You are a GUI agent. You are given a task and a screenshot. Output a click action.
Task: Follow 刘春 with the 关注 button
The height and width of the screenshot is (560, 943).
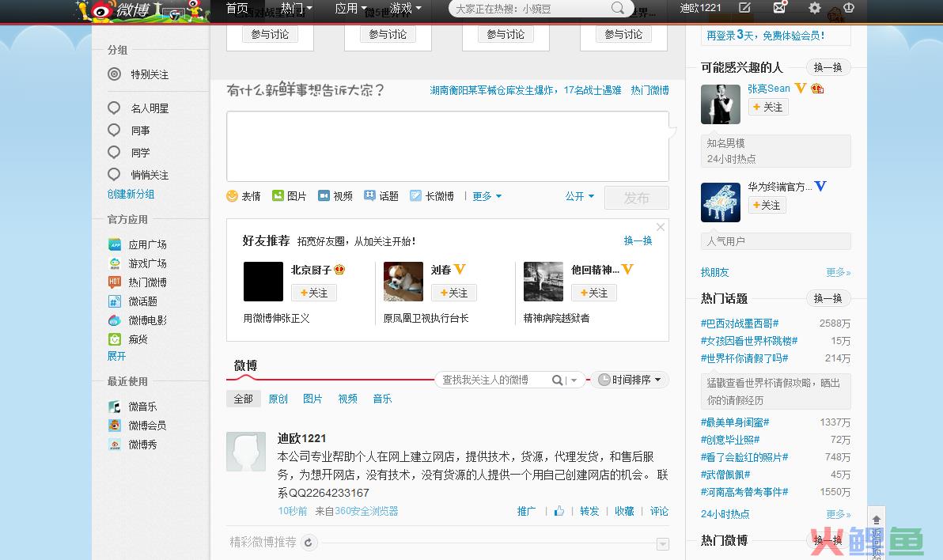pos(454,293)
